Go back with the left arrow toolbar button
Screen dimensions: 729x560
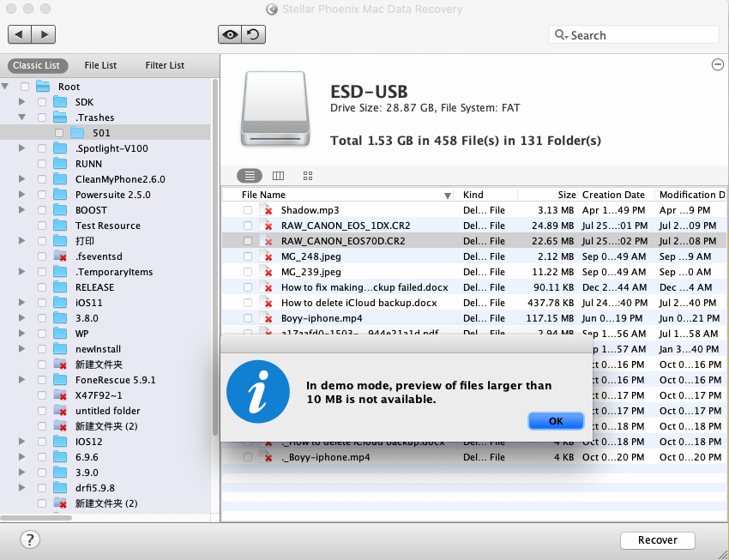[20, 34]
